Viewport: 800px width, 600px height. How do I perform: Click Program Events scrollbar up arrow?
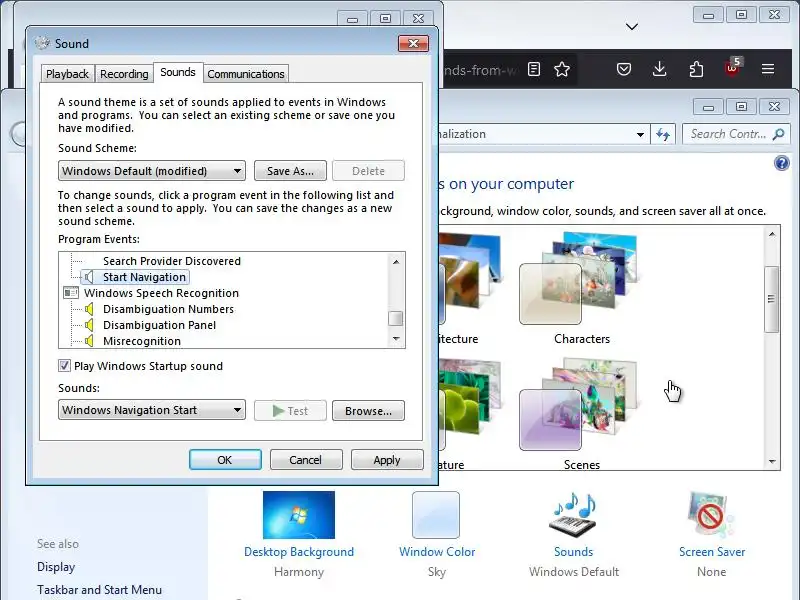coord(396,262)
